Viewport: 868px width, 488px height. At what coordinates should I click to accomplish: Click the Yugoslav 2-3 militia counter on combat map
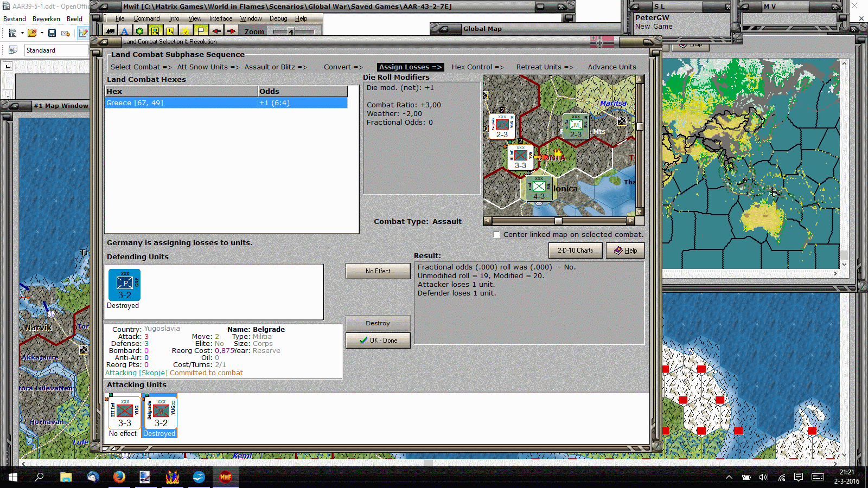(x=502, y=126)
